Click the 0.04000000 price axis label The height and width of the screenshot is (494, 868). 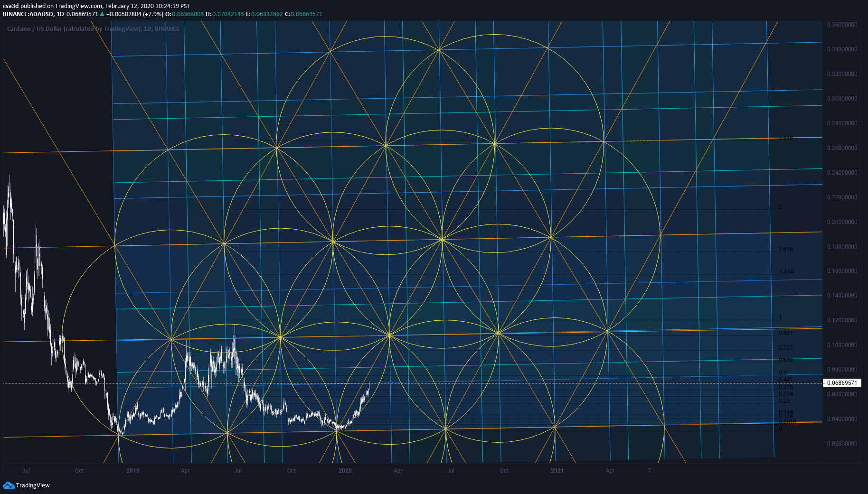[x=842, y=419]
